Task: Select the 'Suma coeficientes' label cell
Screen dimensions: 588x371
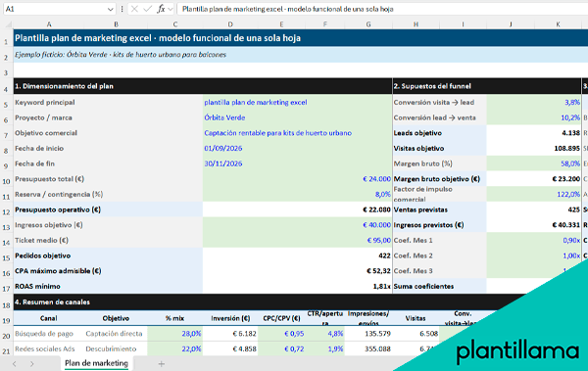Action: [x=439, y=286]
